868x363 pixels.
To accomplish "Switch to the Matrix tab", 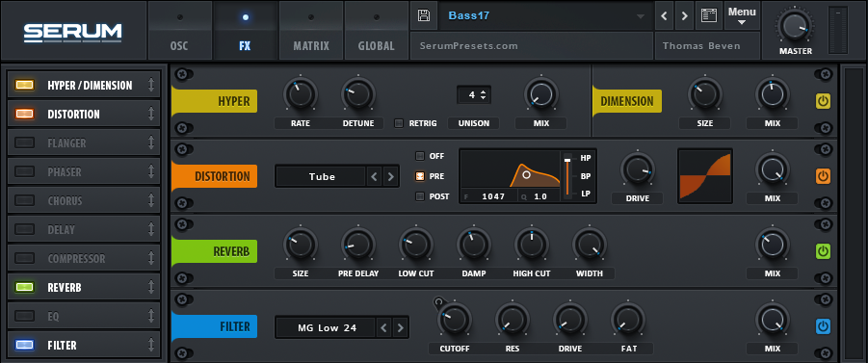I will coord(311,31).
